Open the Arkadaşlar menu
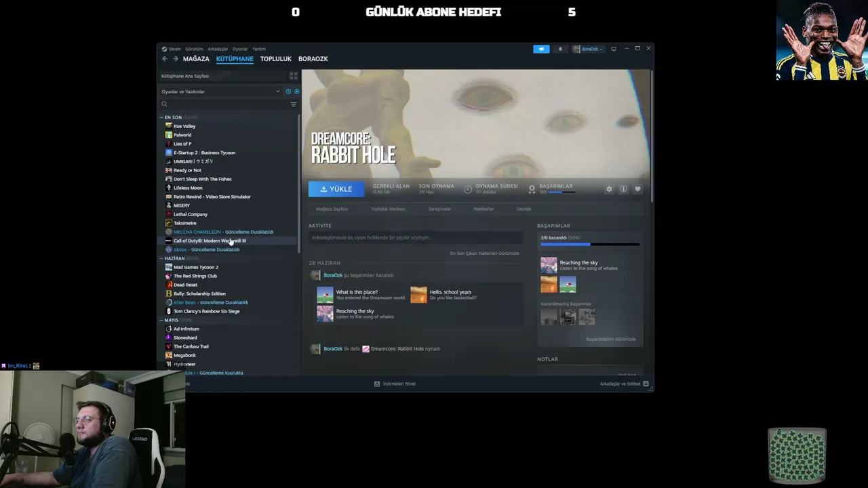Image resolution: width=868 pixels, height=488 pixels. point(218,49)
